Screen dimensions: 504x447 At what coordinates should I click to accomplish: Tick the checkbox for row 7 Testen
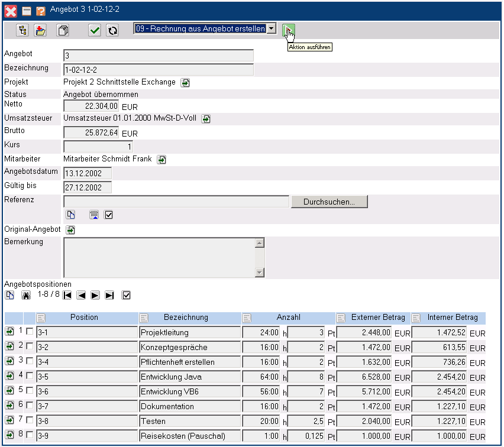pos(30,421)
